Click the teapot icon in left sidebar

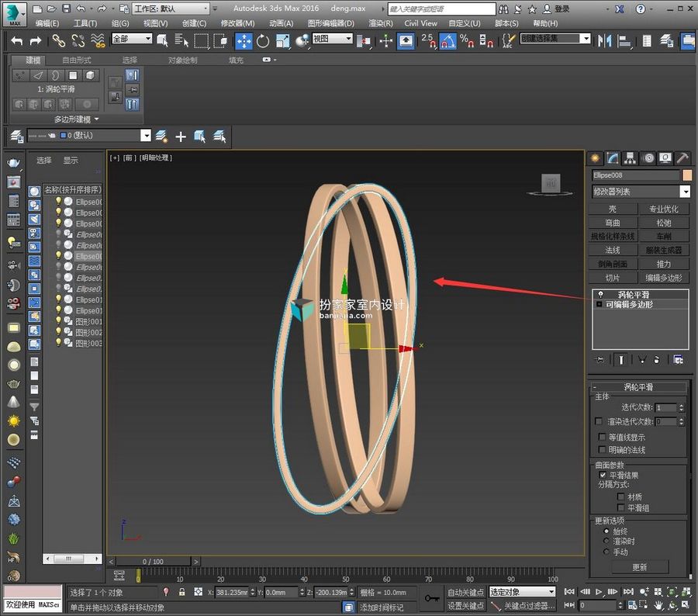click(14, 163)
